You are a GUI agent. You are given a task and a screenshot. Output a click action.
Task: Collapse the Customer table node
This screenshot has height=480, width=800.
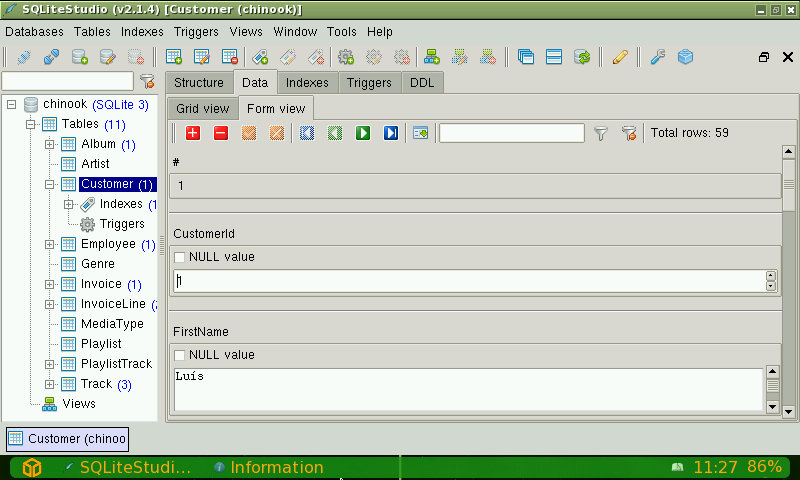[x=49, y=184]
